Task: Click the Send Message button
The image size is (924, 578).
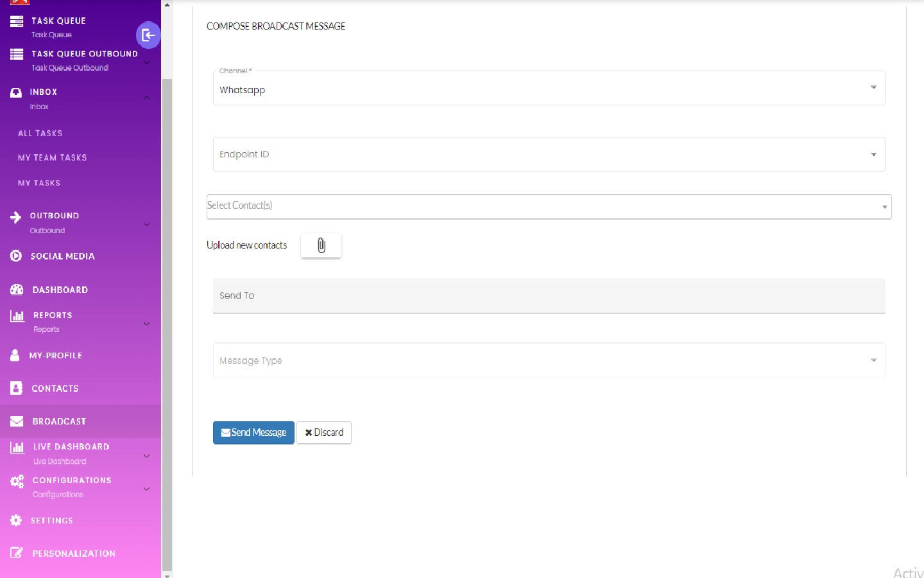Action: (253, 432)
